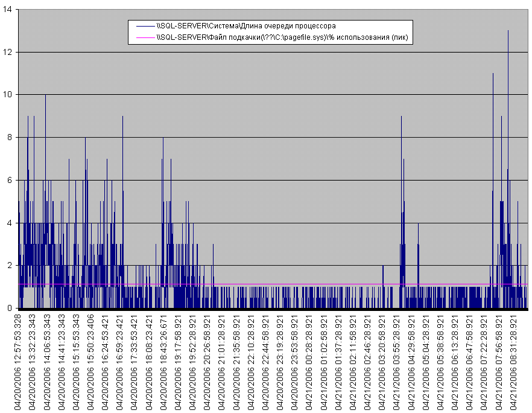The image size is (532, 413).
Task: Click the magenta line sample in legend
Action: [145, 37]
